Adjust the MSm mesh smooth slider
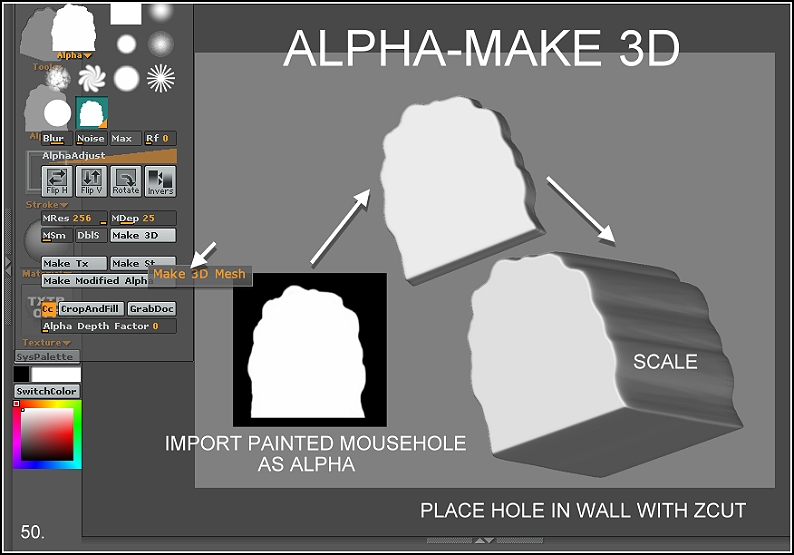The image size is (794, 555). (x=57, y=235)
